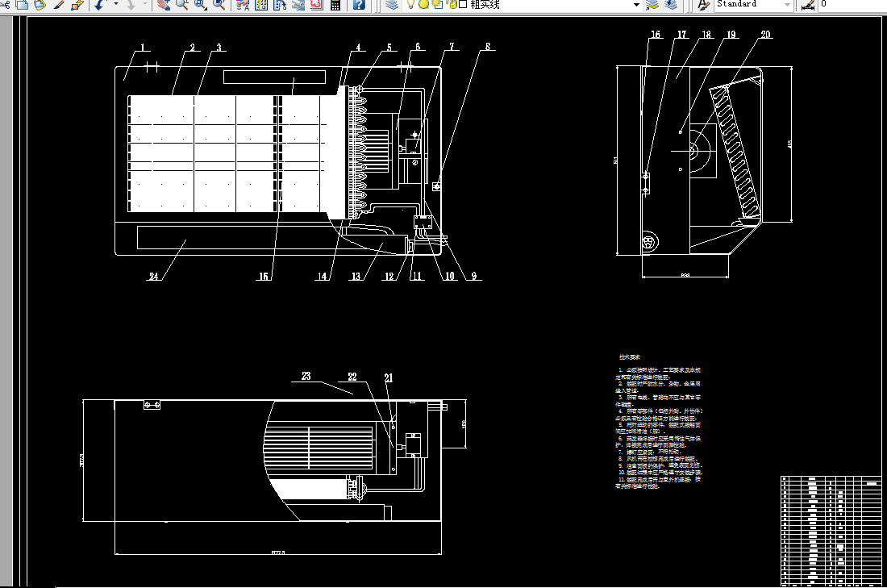The width and height of the screenshot is (887, 588).
Task: Expand the undo history dropdown arrow
Action: coord(115,4)
